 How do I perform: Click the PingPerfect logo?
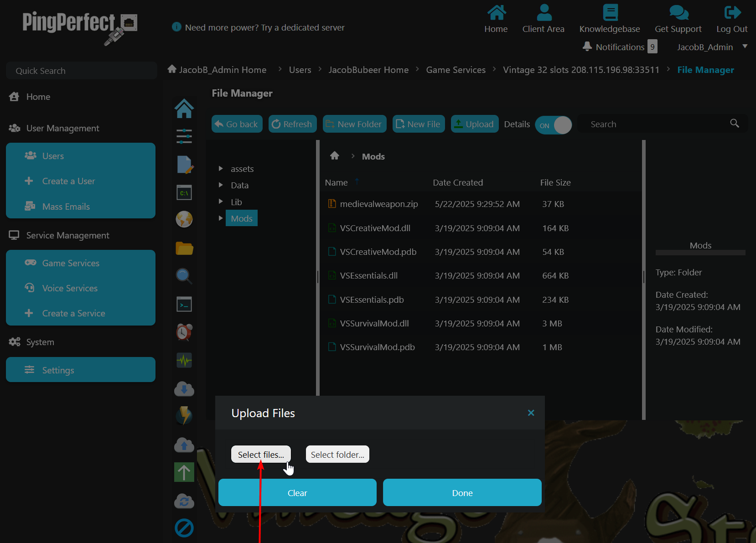[x=80, y=27]
